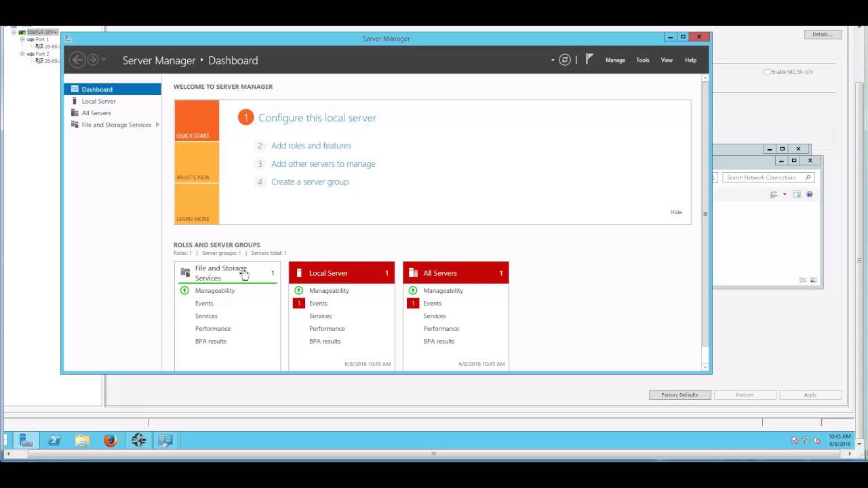Open the navigation history dropdown arrow
The image size is (868, 488).
coord(104,60)
